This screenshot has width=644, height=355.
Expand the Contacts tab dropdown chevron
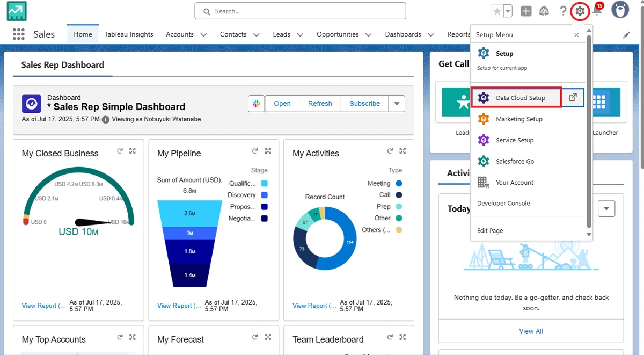tap(257, 35)
